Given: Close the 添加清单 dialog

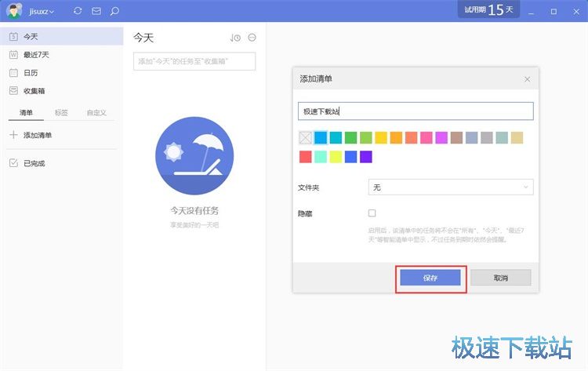Looking at the screenshot, I should (528, 79).
